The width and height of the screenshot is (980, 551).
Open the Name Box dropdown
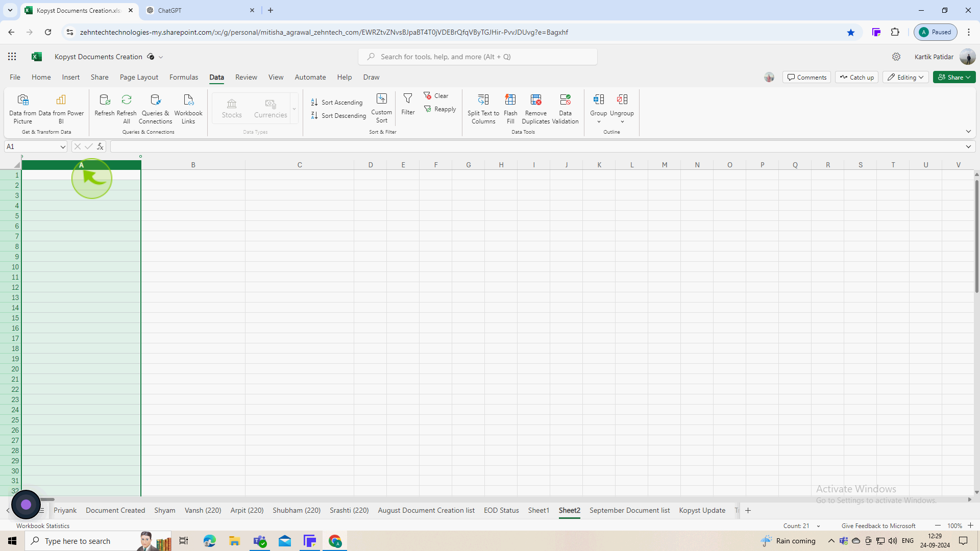pyautogui.click(x=62, y=147)
